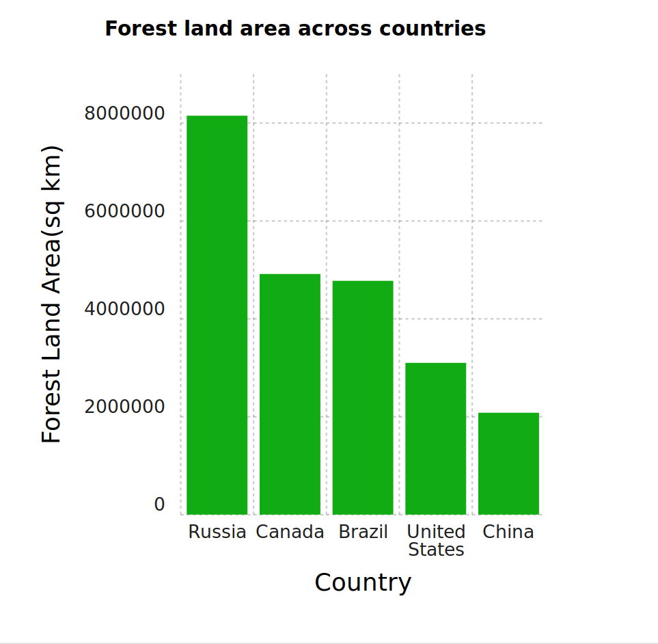
Task: Click the 4000000 value on the y-axis
Action: 124,310
